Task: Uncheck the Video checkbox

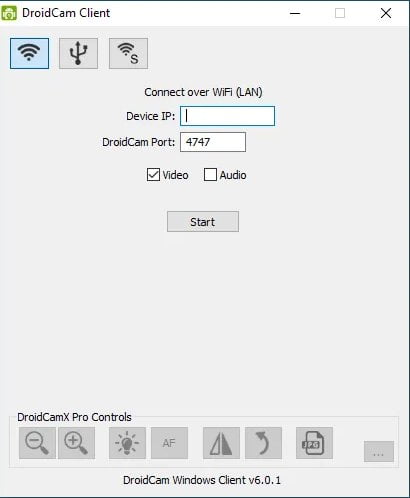Action: pyautogui.click(x=153, y=175)
